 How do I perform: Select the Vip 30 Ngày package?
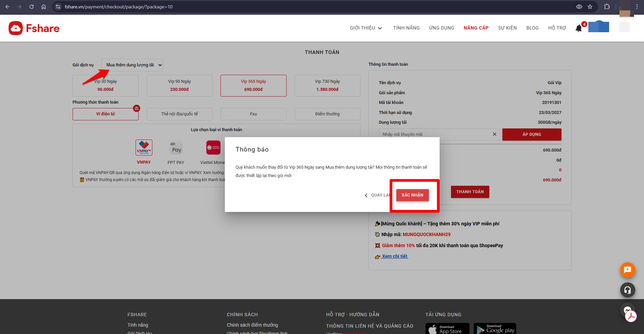coord(105,86)
